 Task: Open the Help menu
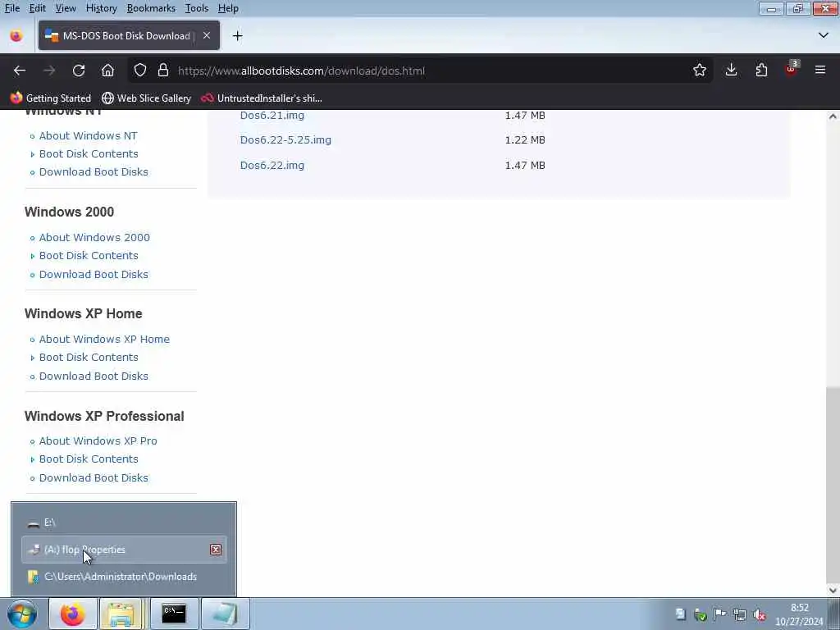[x=228, y=8]
